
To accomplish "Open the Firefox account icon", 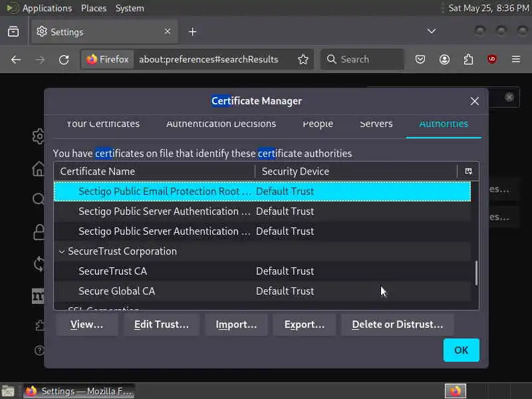I will (x=444, y=60).
